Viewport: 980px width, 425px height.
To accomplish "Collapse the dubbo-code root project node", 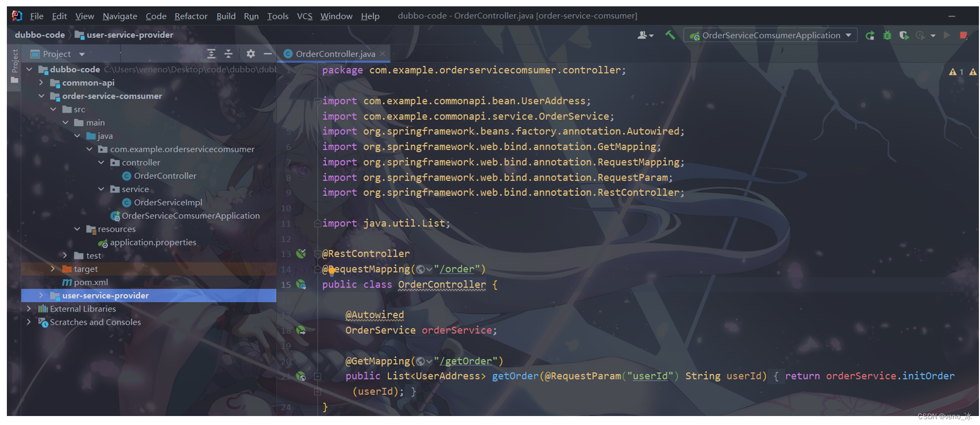I will click(x=29, y=69).
